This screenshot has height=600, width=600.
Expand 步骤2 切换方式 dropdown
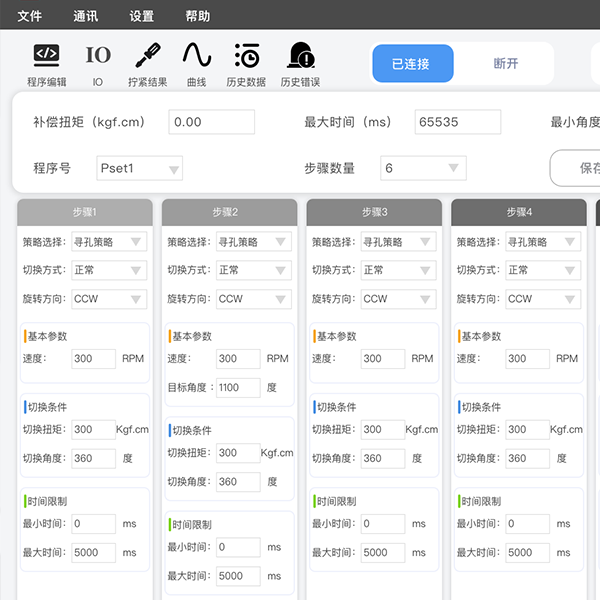(254, 270)
